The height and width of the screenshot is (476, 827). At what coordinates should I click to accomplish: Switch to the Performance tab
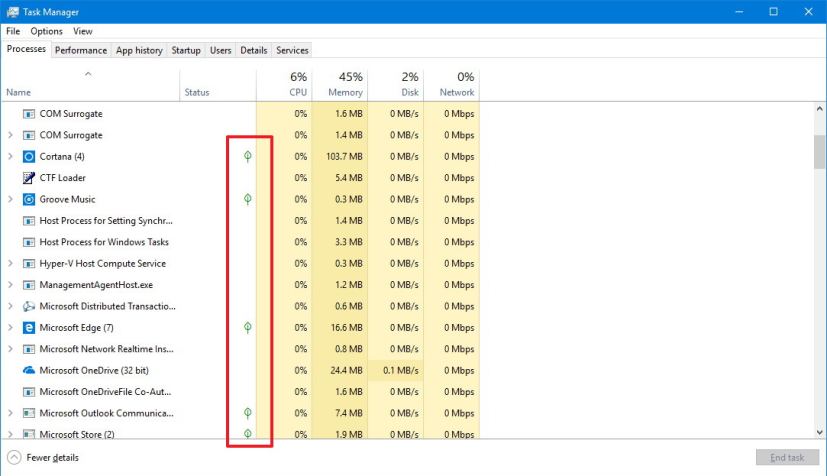(x=81, y=50)
